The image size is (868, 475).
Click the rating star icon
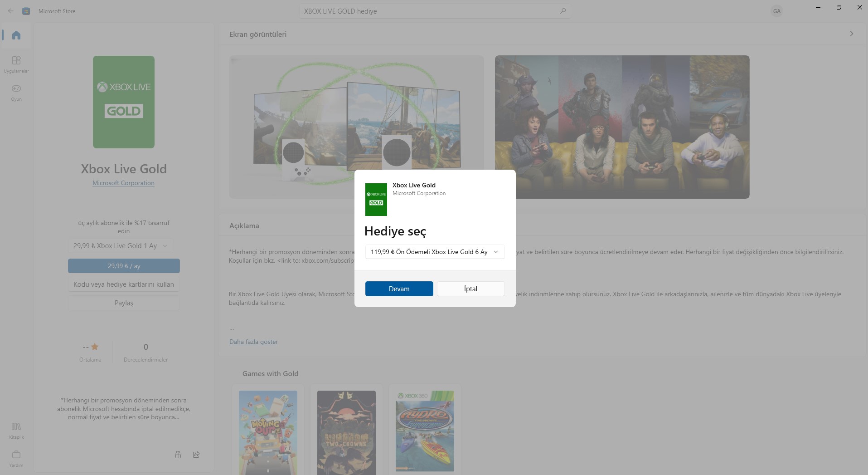point(95,347)
